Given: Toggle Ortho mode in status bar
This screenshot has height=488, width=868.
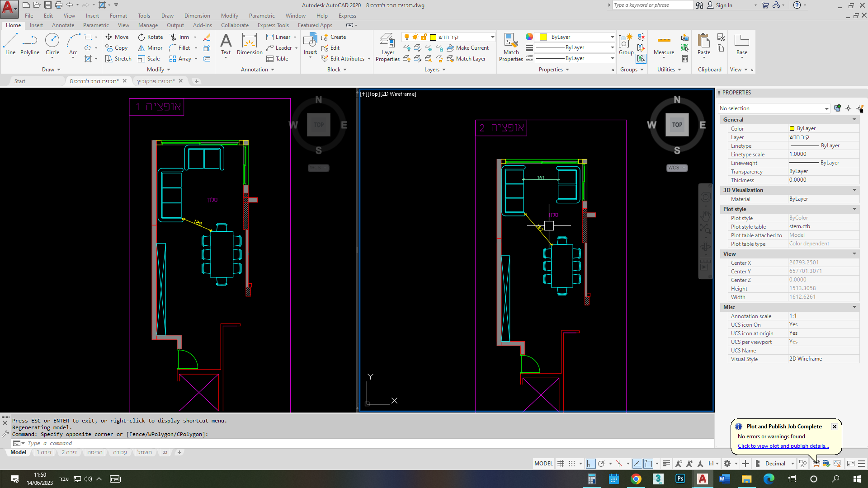Looking at the screenshot, I should click(590, 464).
